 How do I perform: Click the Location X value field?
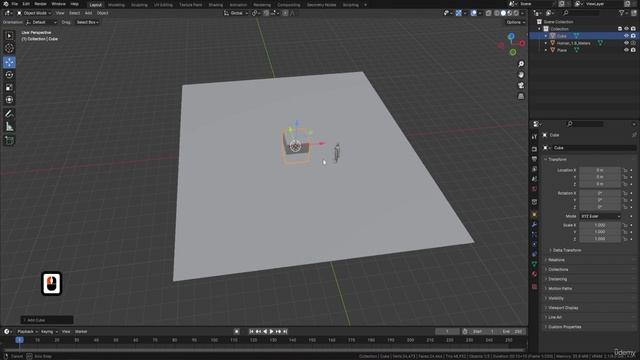600,170
